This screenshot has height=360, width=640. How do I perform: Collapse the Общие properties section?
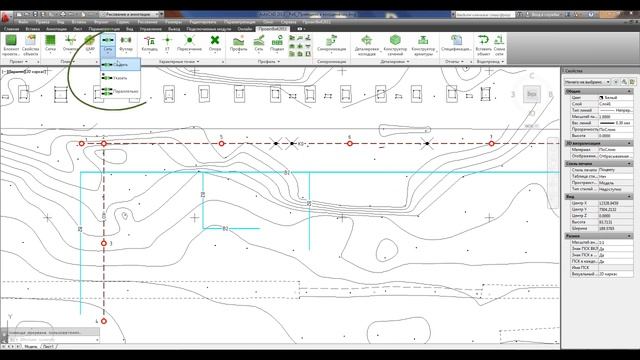click(629, 91)
